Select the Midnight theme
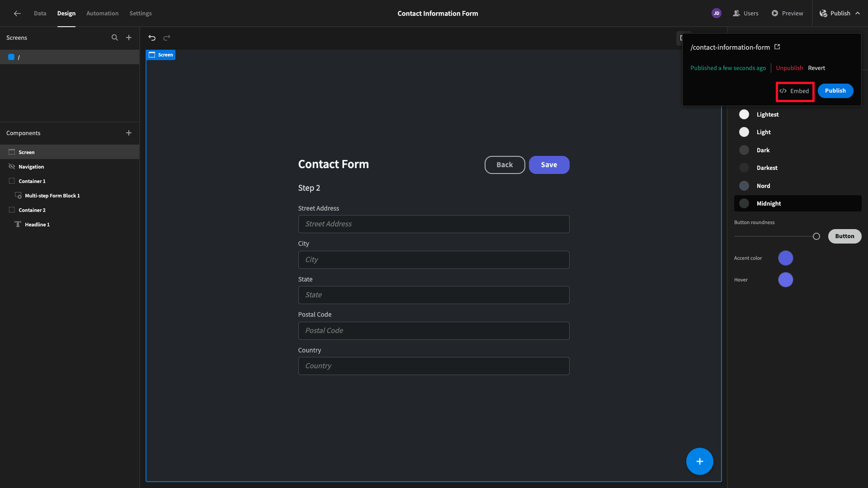The image size is (868, 488). click(x=797, y=203)
